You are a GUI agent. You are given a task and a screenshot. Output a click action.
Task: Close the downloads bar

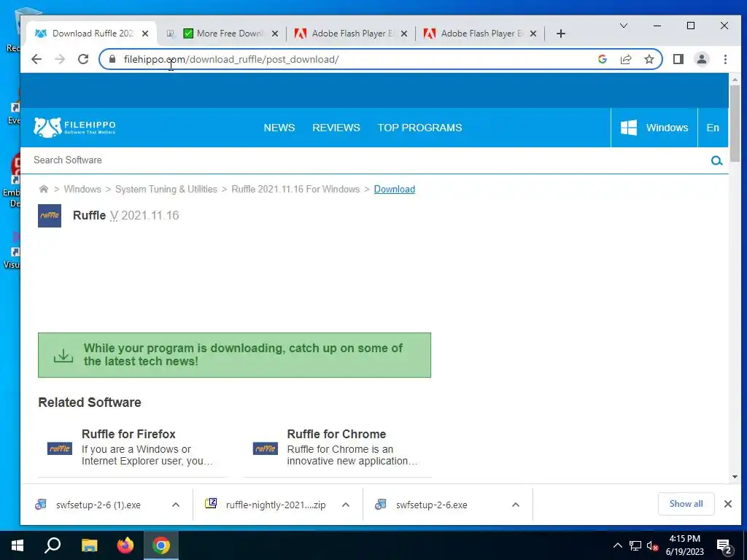[728, 504]
